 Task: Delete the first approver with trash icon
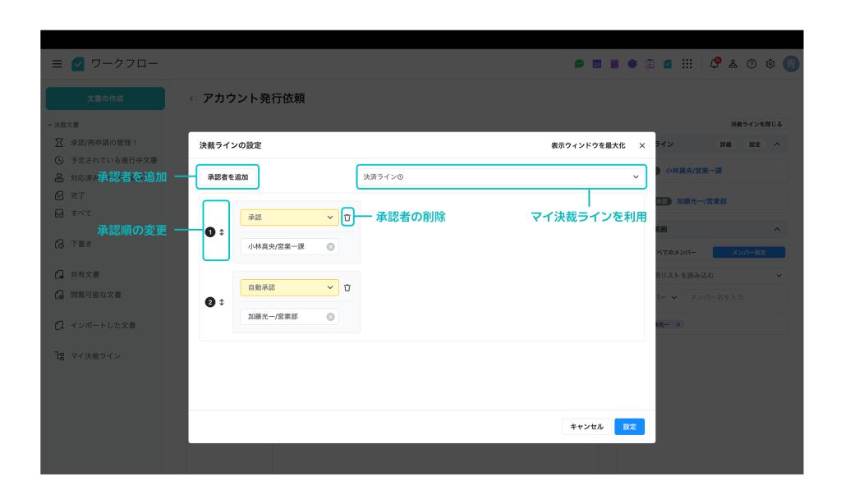tap(347, 218)
